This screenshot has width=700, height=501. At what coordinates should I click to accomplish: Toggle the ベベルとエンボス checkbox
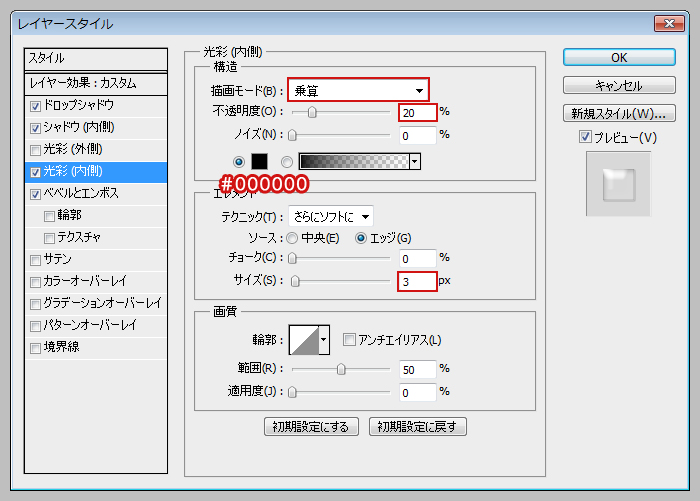pos(35,194)
